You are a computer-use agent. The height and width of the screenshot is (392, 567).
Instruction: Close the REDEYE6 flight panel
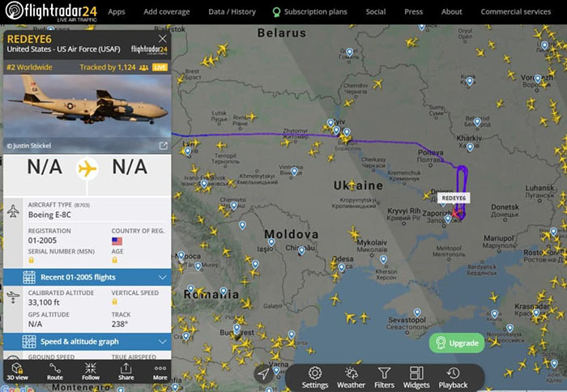point(163,39)
